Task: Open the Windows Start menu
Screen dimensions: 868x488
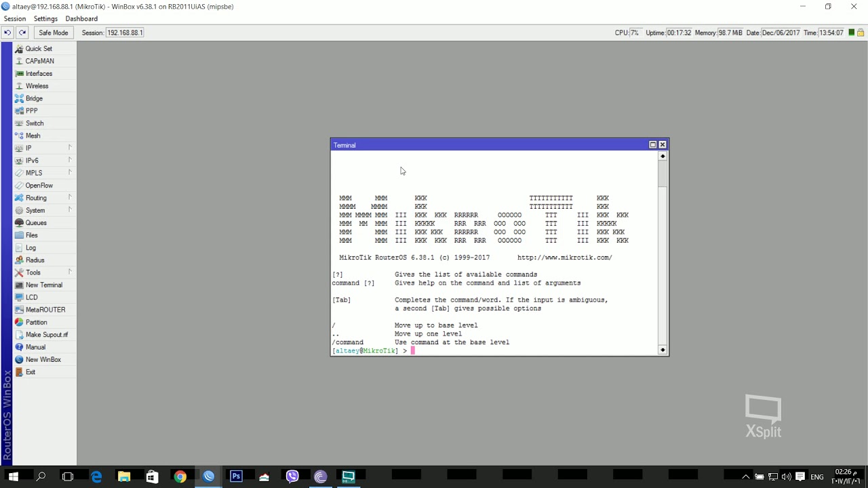Action: (13, 476)
